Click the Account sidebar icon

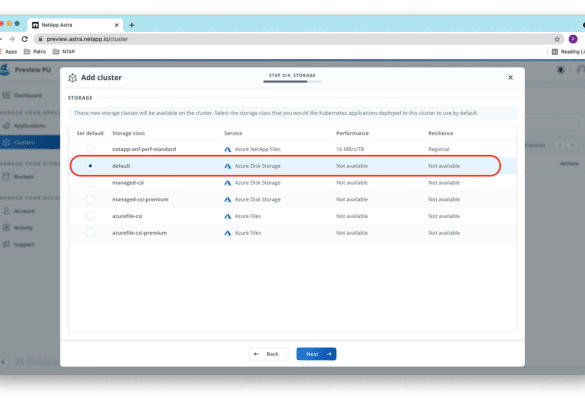[6, 211]
